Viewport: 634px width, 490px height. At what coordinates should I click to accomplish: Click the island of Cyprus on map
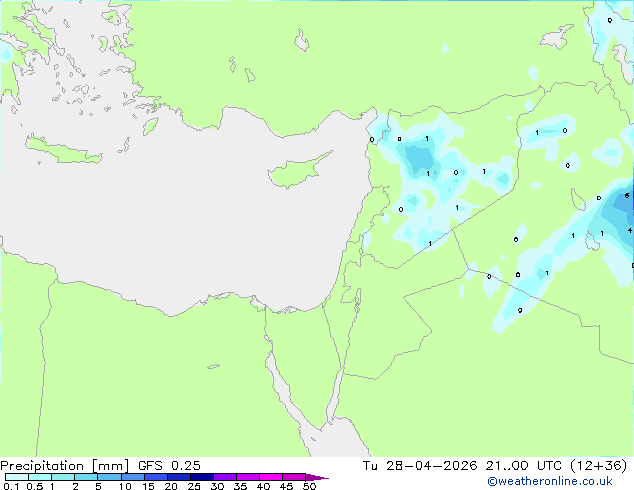(298, 171)
